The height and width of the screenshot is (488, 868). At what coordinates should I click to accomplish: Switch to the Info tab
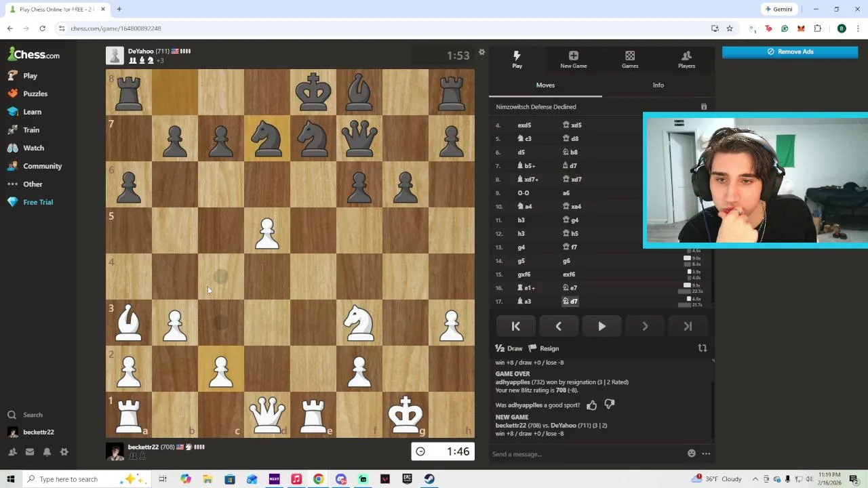coord(658,85)
